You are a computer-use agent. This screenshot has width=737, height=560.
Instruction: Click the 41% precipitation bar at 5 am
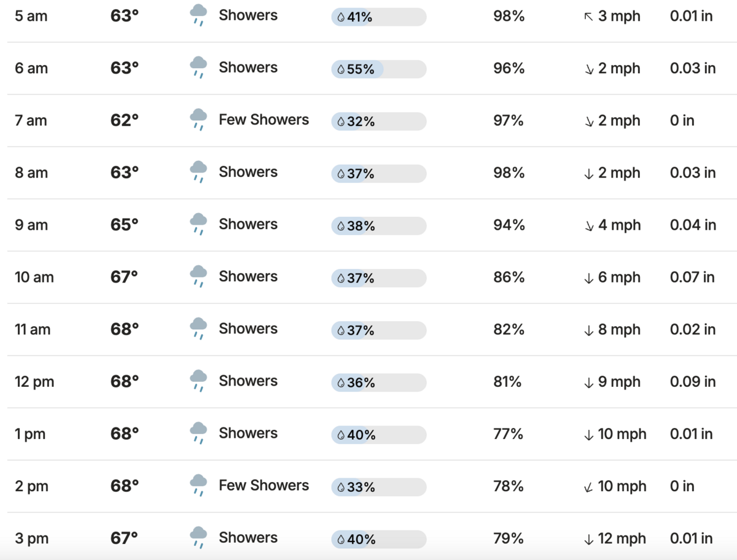(x=379, y=17)
